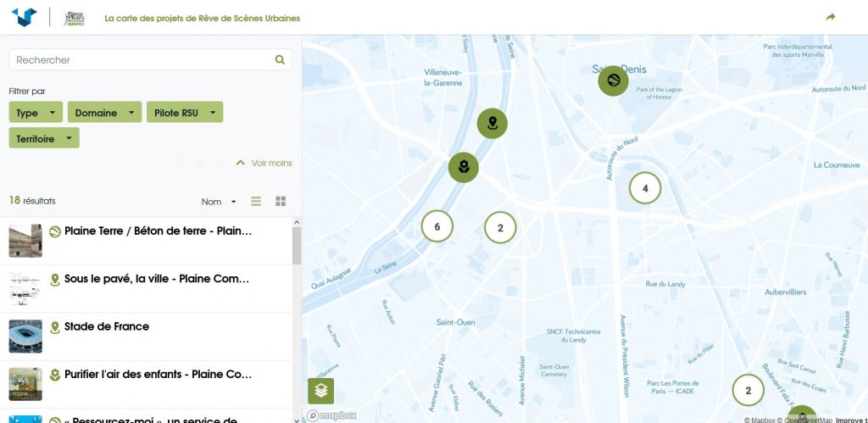Click the Stade de France pin icon
The image size is (868, 423).
click(55, 327)
